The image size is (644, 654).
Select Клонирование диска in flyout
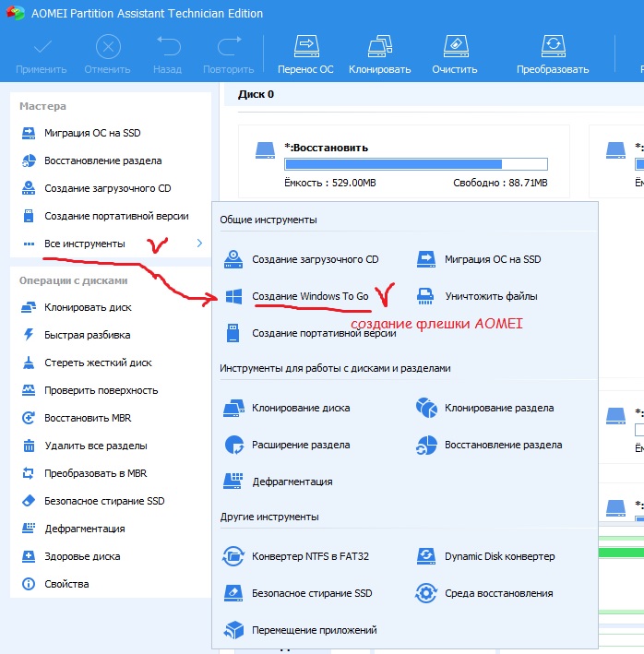click(301, 408)
